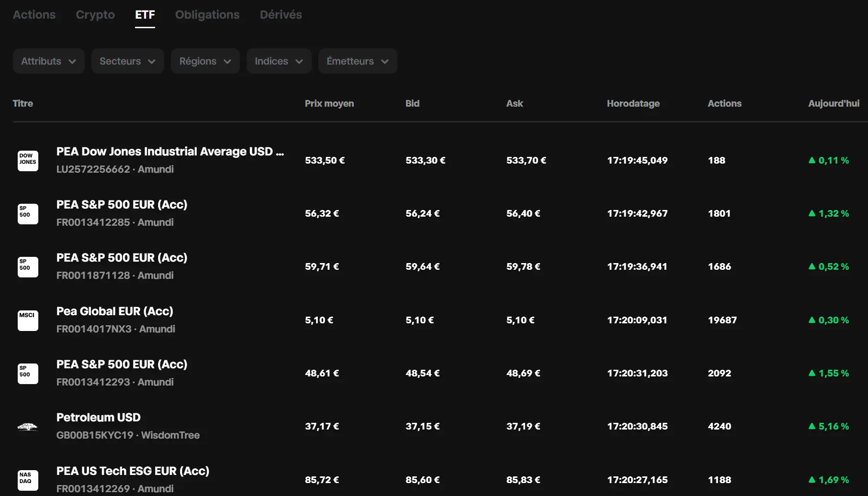Click GB00B15KYC19 · WisdomTree text
Viewport: 868px width, 496px height.
click(128, 435)
